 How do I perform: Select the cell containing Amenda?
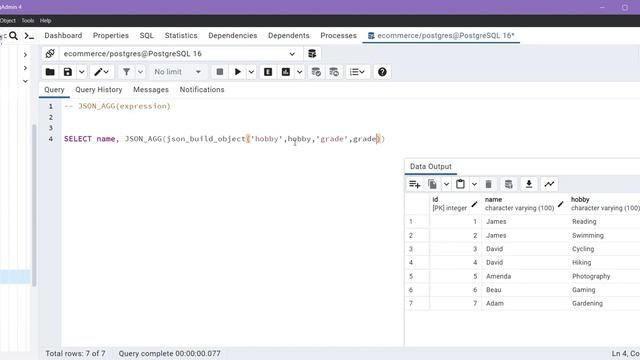[x=524, y=276]
